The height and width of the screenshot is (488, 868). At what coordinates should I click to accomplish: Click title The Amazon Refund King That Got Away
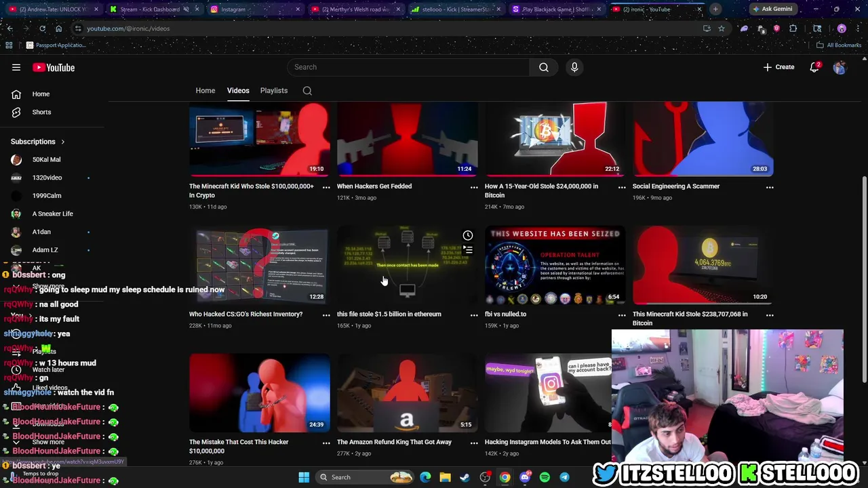pyautogui.click(x=394, y=442)
